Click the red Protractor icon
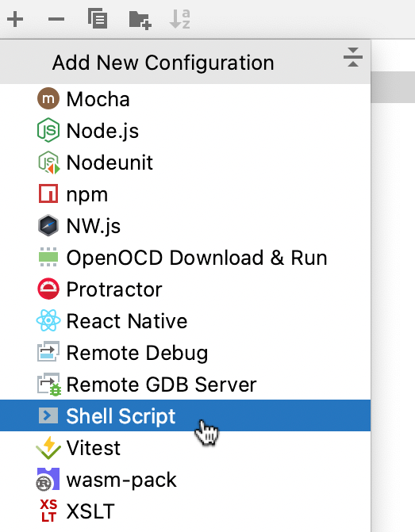415x532 pixels. tap(48, 289)
